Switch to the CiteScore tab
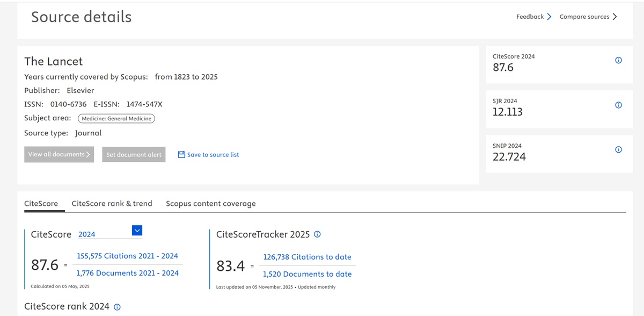 pos(41,204)
